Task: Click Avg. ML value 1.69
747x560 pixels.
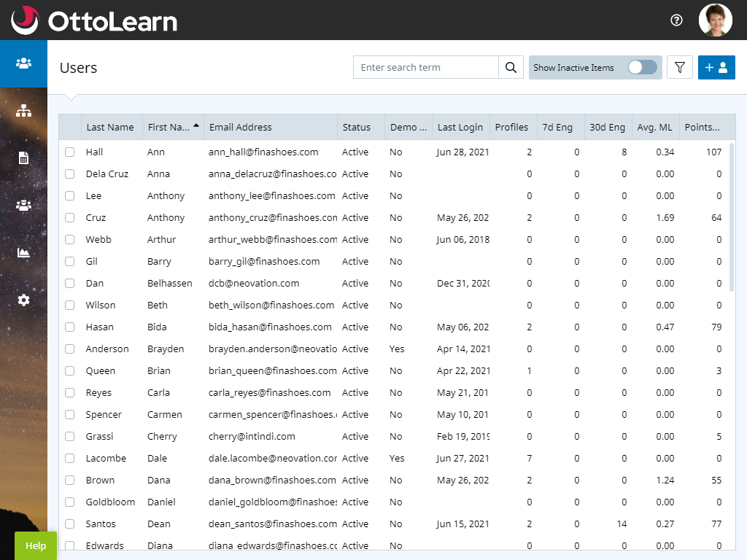Action: pos(665,217)
